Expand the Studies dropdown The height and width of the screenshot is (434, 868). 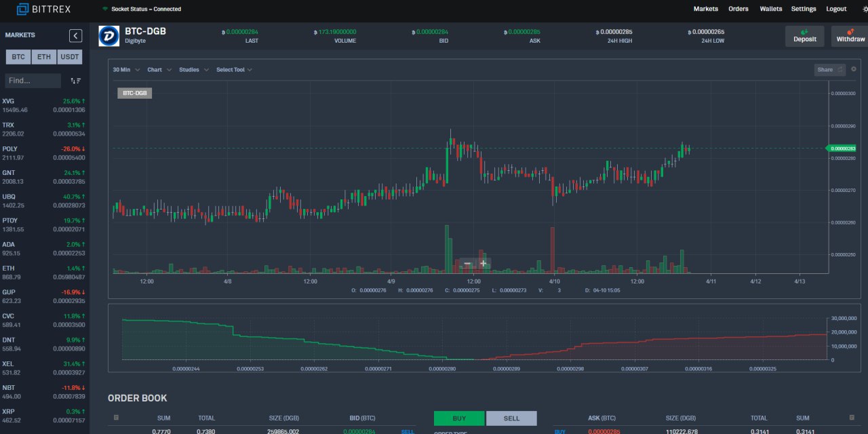[194, 70]
